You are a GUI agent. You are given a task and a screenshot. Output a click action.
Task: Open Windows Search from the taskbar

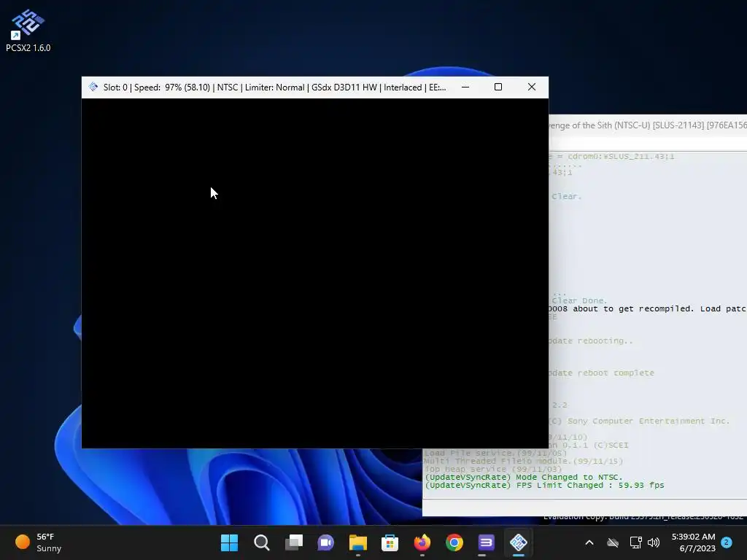tap(262, 542)
